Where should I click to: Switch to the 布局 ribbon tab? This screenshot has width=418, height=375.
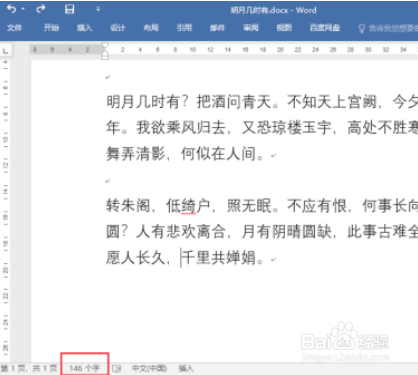(151, 28)
